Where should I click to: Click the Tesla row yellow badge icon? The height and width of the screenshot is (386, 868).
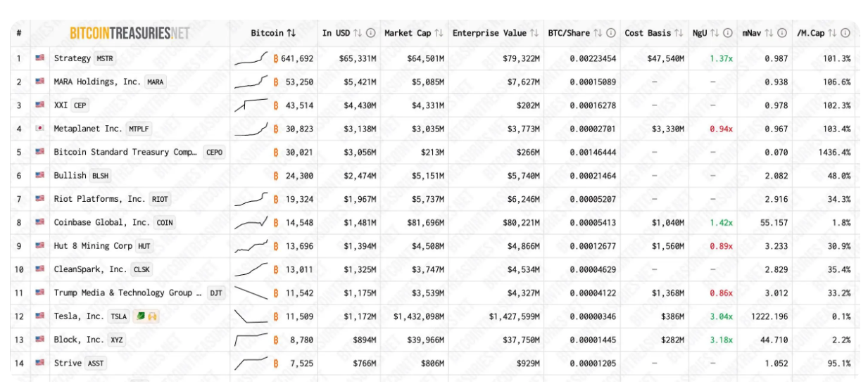(x=151, y=316)
